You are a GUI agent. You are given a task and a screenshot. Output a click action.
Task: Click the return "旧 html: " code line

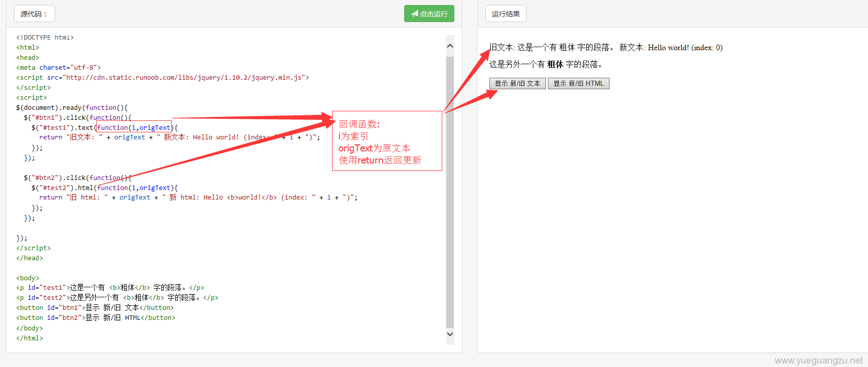click(199, 198)
